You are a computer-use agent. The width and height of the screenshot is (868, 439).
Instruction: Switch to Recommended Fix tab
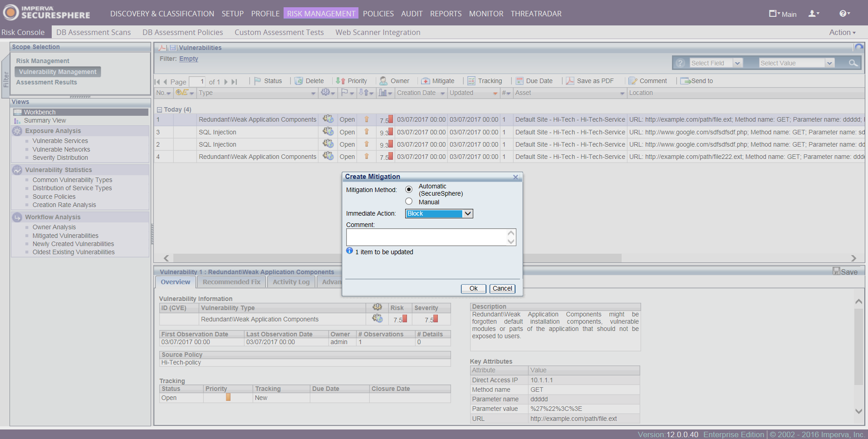[x=232, y=282]
